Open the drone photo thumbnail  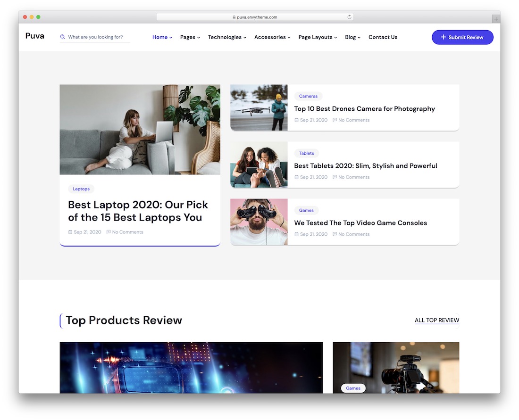[x=259, y=107]
